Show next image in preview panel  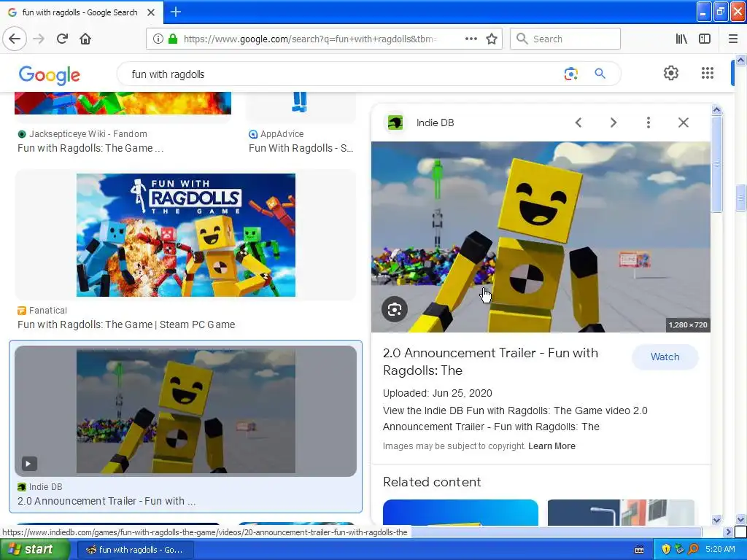pyautogui.click(x=613, y=122)
